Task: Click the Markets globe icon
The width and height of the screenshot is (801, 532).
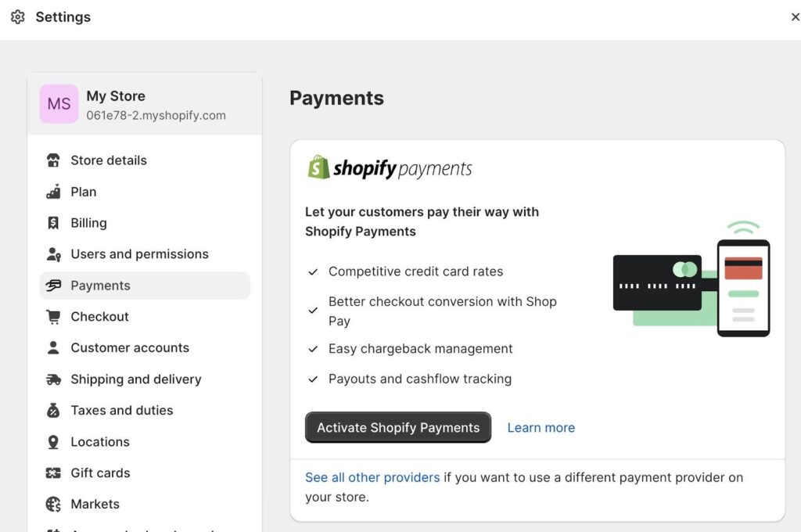Action: (53, 505)
